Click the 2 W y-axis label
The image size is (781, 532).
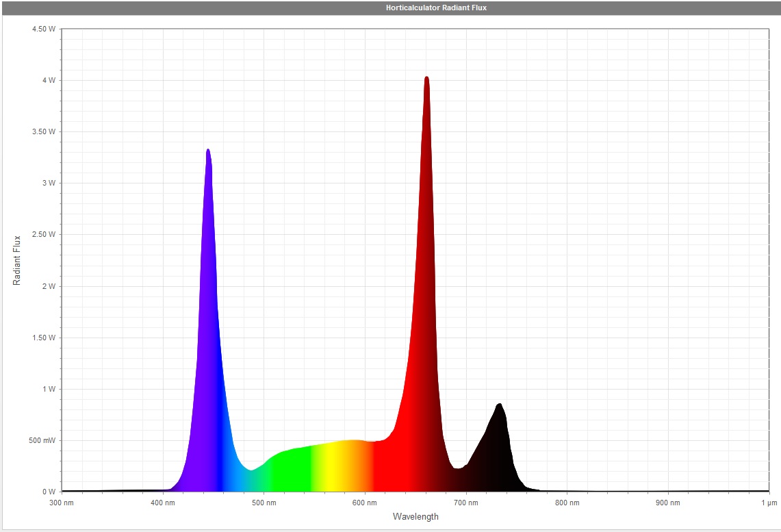49,286
